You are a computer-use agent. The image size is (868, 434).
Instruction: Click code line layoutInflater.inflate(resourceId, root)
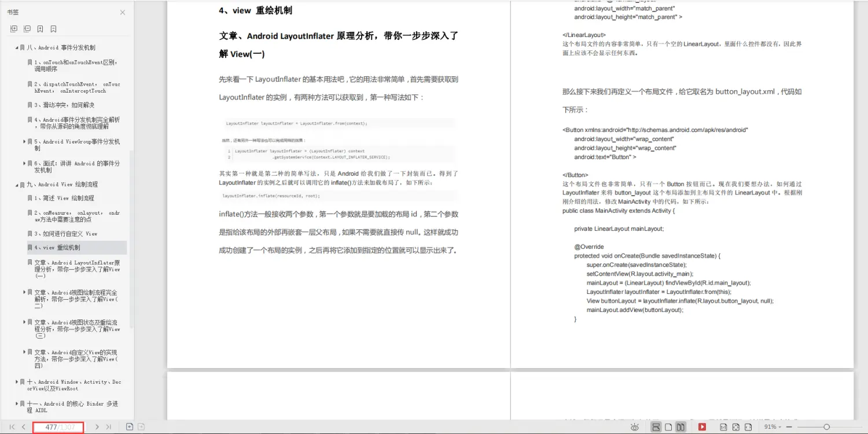[x=271, y=196]
